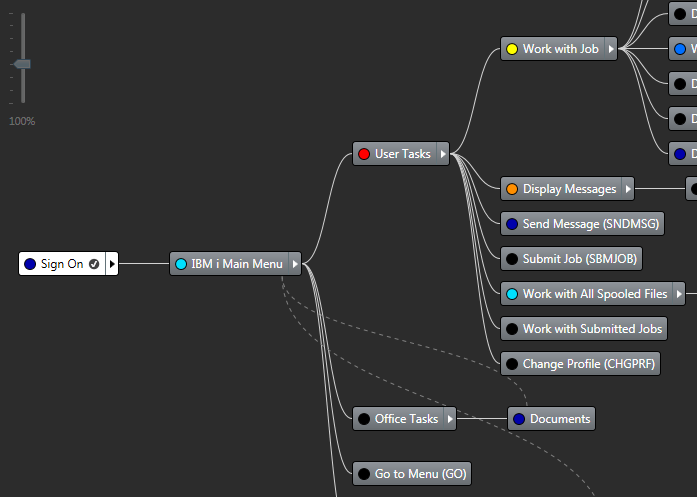Viewport: 697px width, 497px height.
Task: Toggle the Display Messages expander arrow
Action: 628,189
